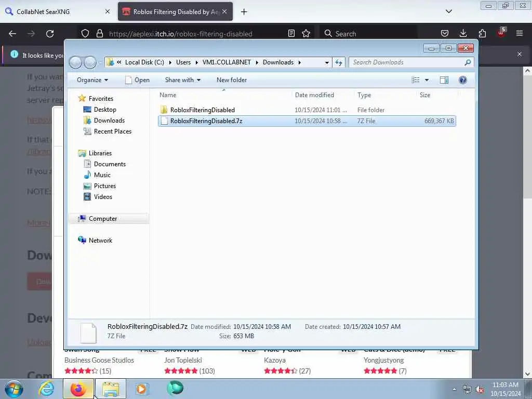Click Users breadcrumb segment
Viewport: 532px width, 399px height.
pyautogui.click(x=183, y=62)
